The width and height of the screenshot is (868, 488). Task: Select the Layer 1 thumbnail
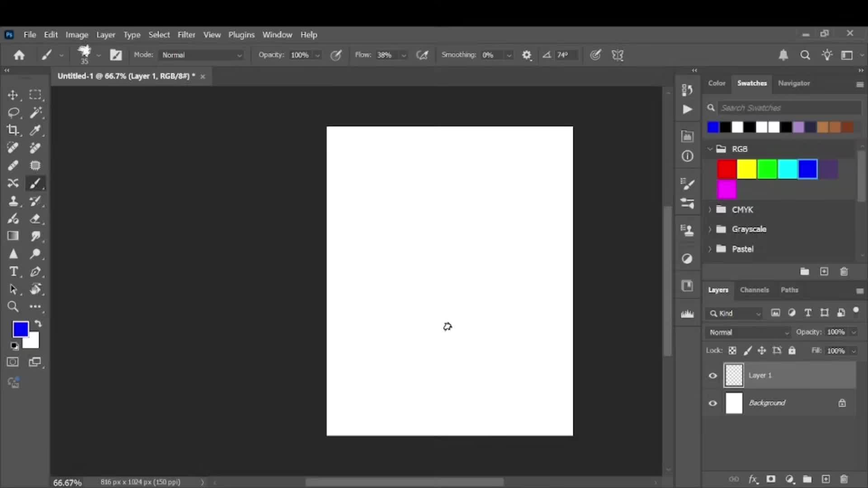[x=734, y=375]
